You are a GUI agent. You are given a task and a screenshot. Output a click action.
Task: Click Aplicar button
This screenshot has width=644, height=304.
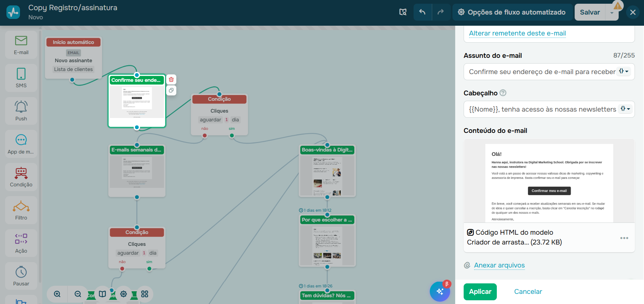480,292
